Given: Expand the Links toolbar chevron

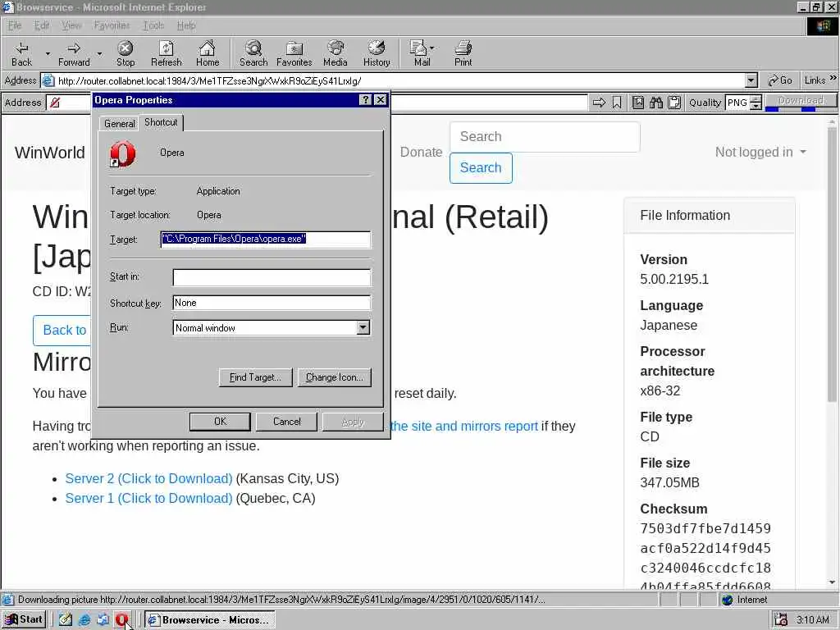Looking at the screenshot, I should [833, 78].
